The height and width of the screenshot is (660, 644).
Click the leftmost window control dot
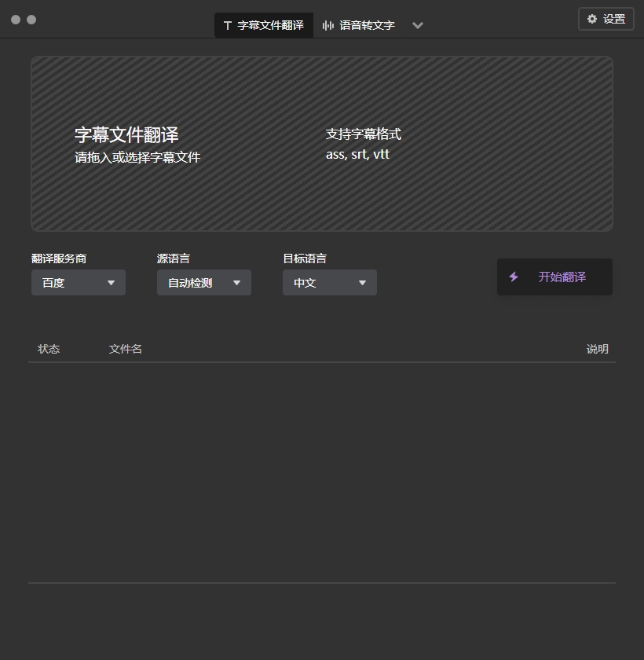(15, 19)
